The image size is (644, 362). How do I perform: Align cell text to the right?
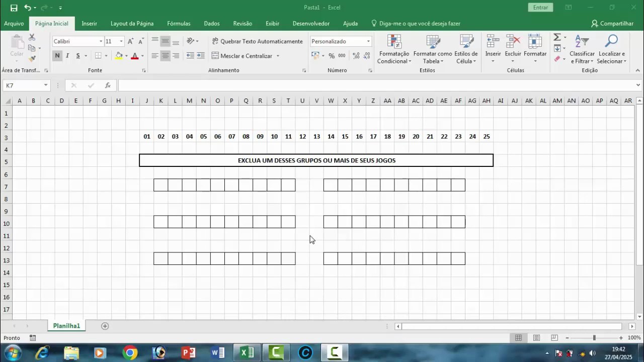point(176,56)
